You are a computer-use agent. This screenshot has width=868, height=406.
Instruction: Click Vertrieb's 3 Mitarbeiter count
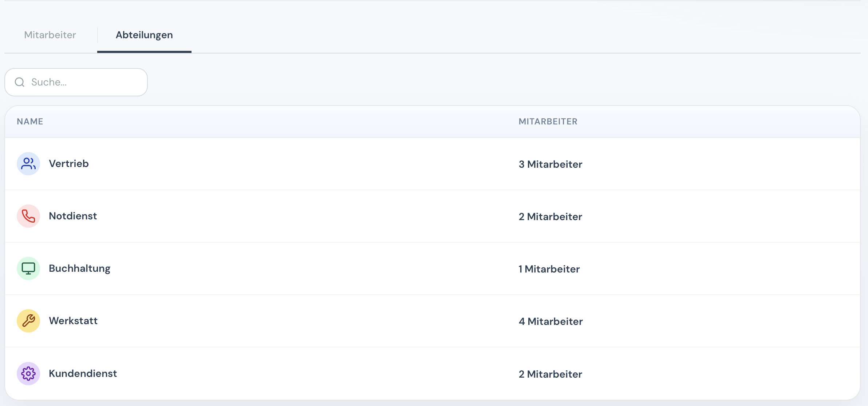(550, 164)
